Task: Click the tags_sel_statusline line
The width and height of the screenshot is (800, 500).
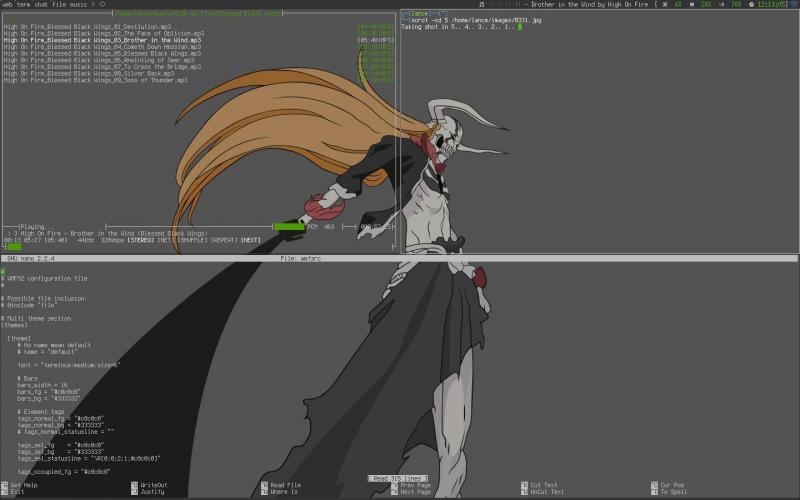Action: tap(89, 458)
